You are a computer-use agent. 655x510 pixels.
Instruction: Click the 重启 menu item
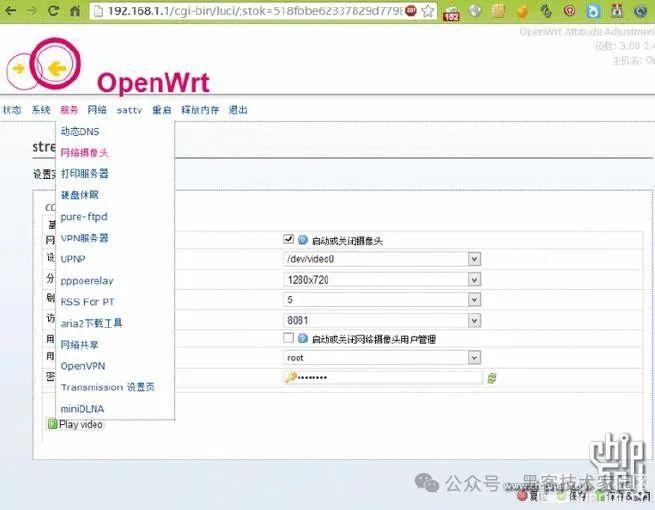[x=162, y=110]
